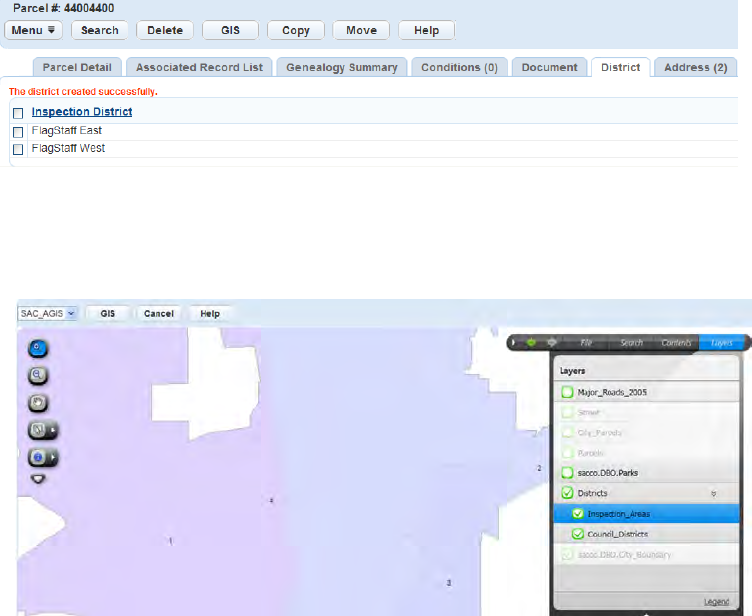Click the FlagStaff West row text
The width and height of the screenshot is (752, 616).
click(68, 148)
